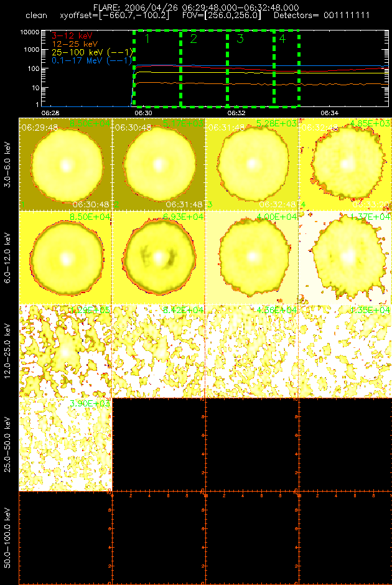Click the 'clean' algorithm label
The height and width of the screenshot is (585, 392).
(37, 16)
